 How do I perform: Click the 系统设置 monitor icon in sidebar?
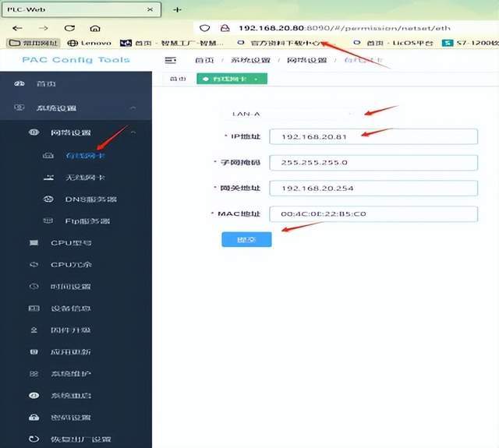click(19, 108)
